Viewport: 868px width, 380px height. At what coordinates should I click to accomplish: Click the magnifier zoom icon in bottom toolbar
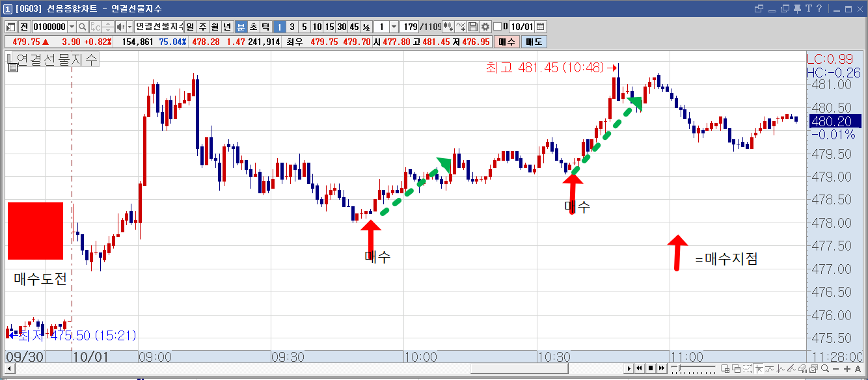click(825, 369)
